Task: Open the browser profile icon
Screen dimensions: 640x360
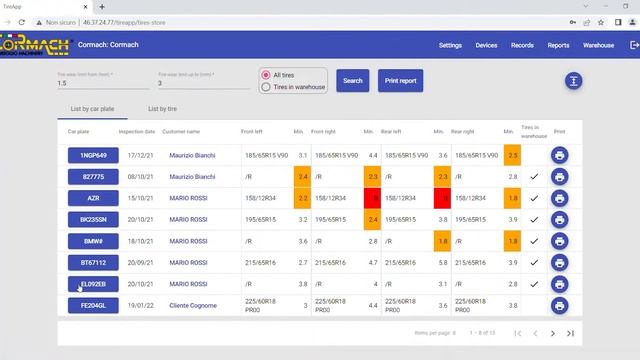Action: point(632,22)
